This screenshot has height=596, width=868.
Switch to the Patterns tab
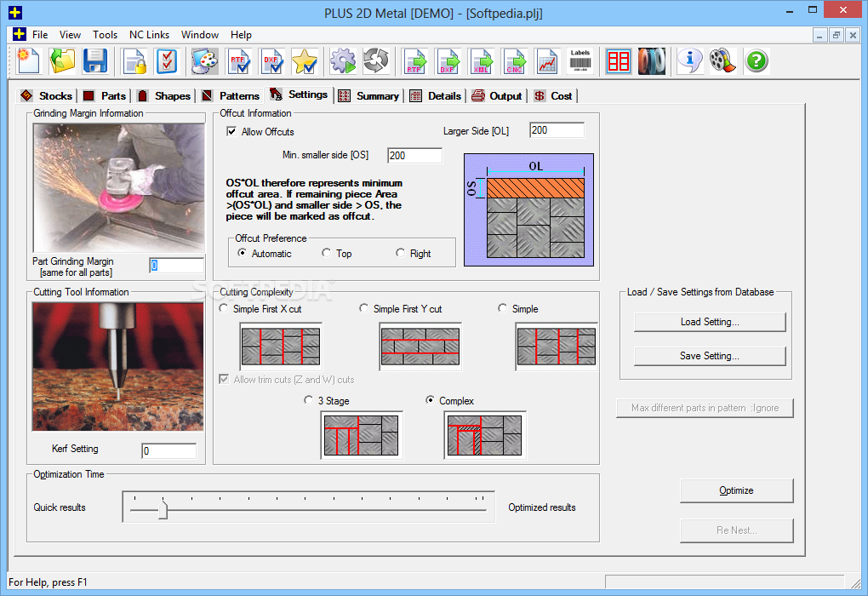[x=231, y=96]
